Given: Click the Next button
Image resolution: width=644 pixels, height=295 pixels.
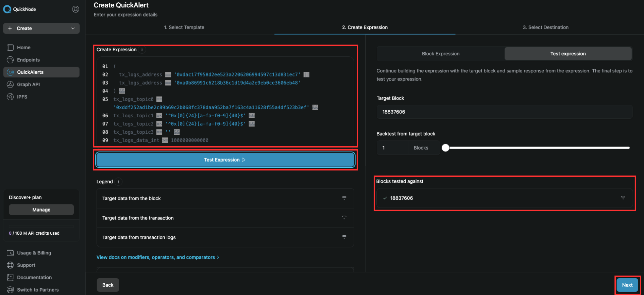Looking at the screenshot, I should pos(627,285).
